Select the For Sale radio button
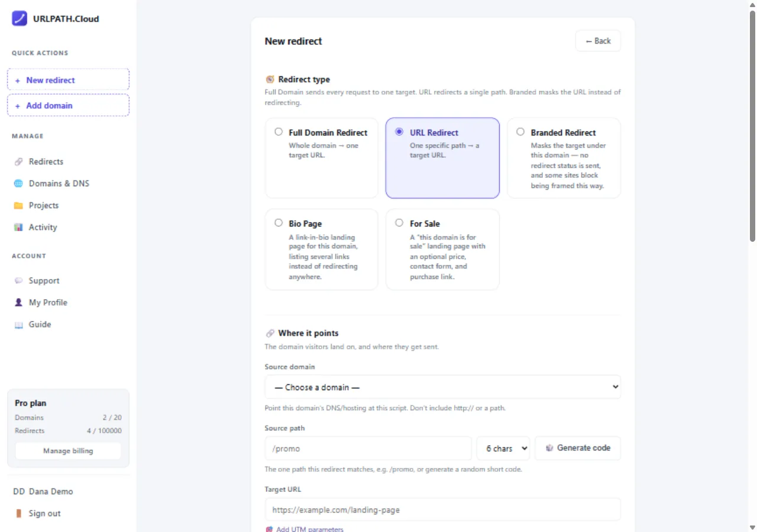Screen dimensions: 757x532 click(x=399, y=223)
